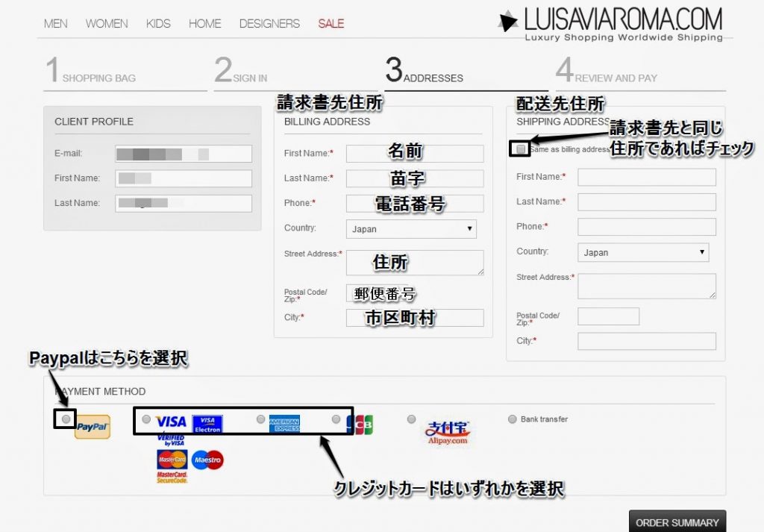Open the SALE menu
Screen dimensions: 764x532
pyautogui.click(x=331, y=23)
